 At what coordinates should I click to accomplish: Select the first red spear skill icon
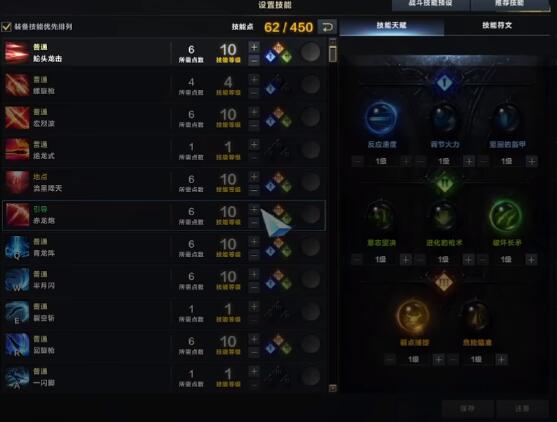point(17,53)
